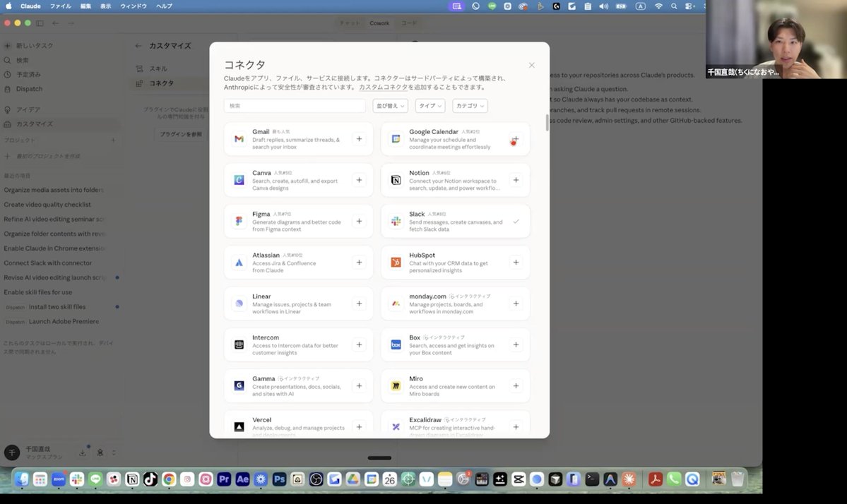Open the 並び替え sort dropdown

[390, 106]
